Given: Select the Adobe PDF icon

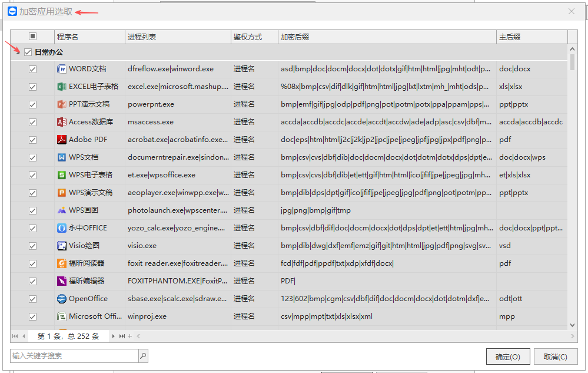Looking at the screenshot, I should tap(62, 140).
